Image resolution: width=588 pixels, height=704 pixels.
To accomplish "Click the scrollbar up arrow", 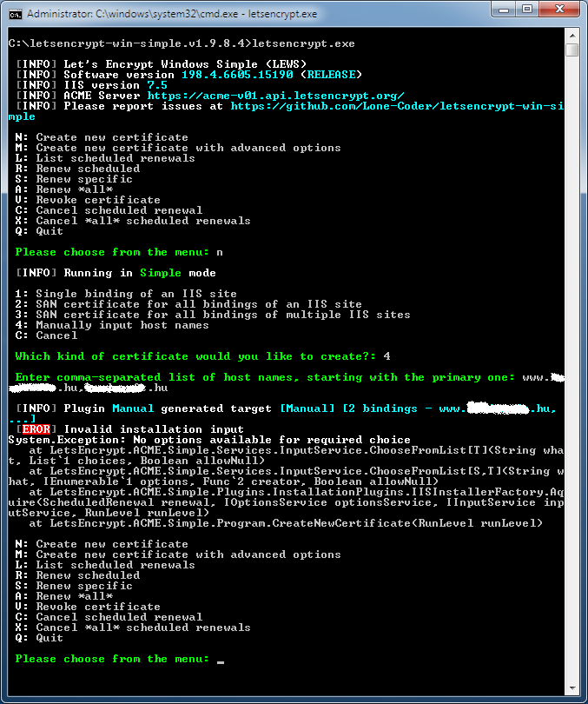I will [572, 35].
